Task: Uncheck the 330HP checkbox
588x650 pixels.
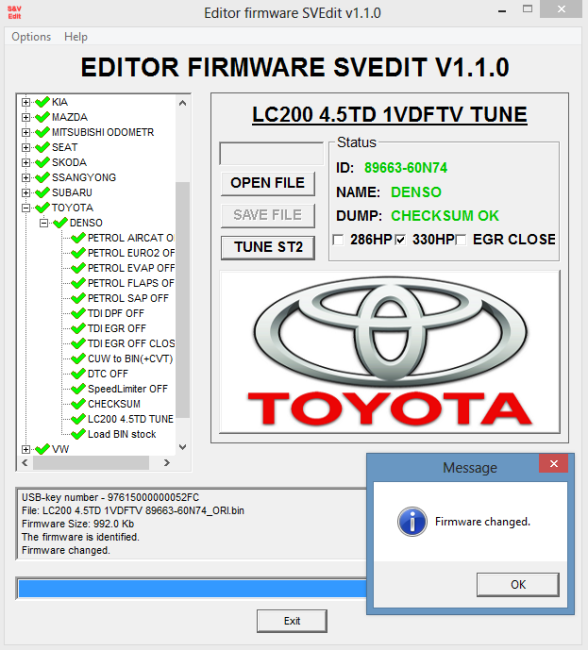Action: (x=400, y=240)
